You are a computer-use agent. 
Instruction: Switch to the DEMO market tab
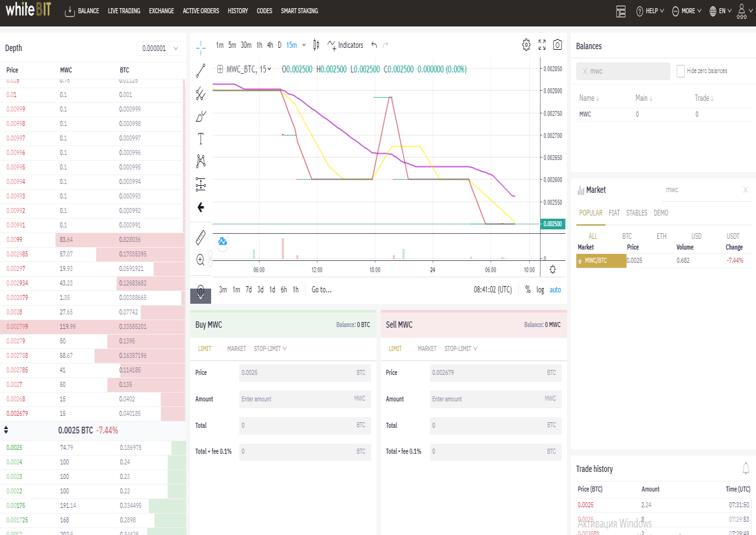[661, 213]
